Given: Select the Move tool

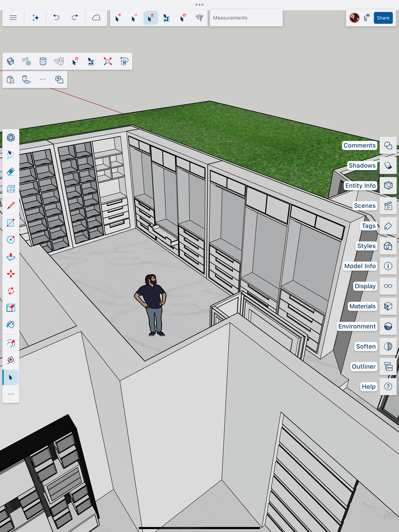Looking at the screenshot, I should coord(11,274).
